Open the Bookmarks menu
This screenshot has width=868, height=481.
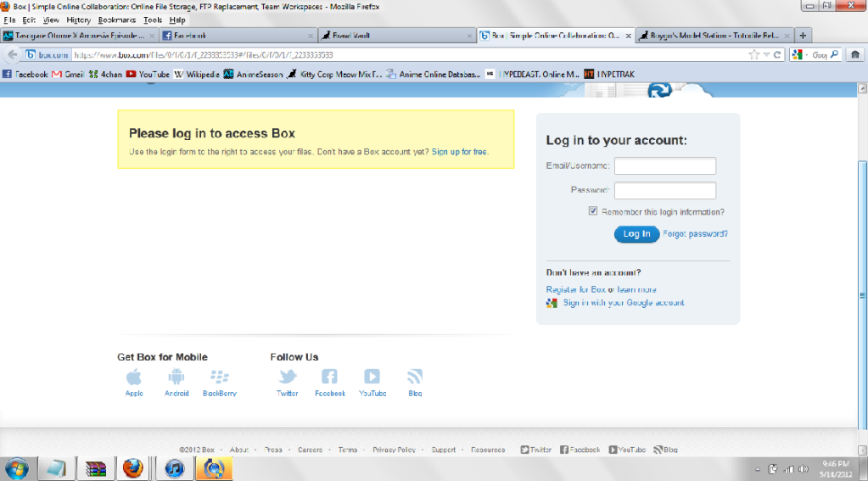116,20
